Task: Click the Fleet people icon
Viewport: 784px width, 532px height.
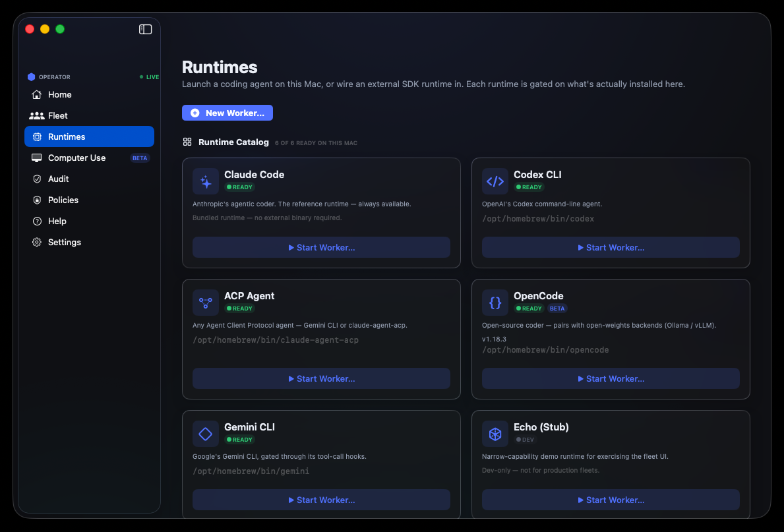Action: click(x=36, y=115)
